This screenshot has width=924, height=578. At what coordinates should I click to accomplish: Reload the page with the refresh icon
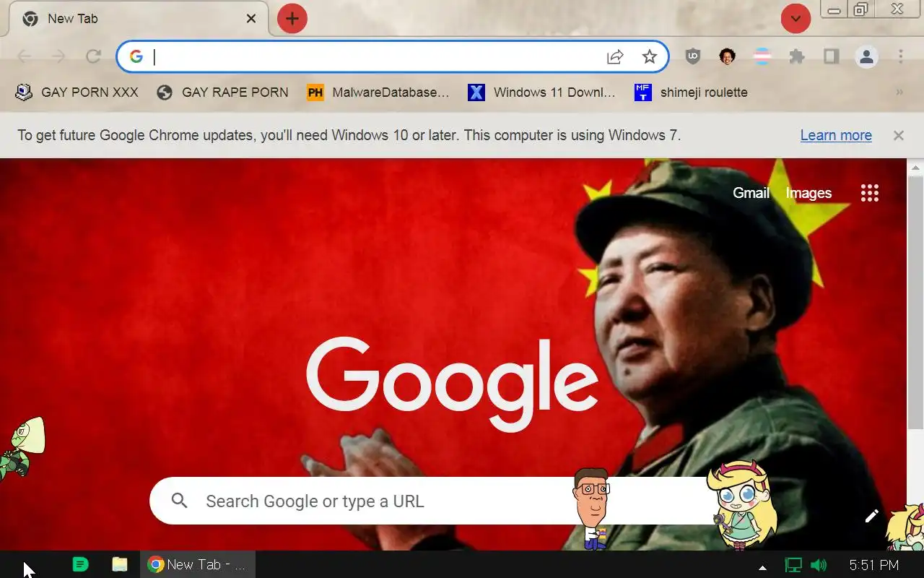tap(93, 56)
